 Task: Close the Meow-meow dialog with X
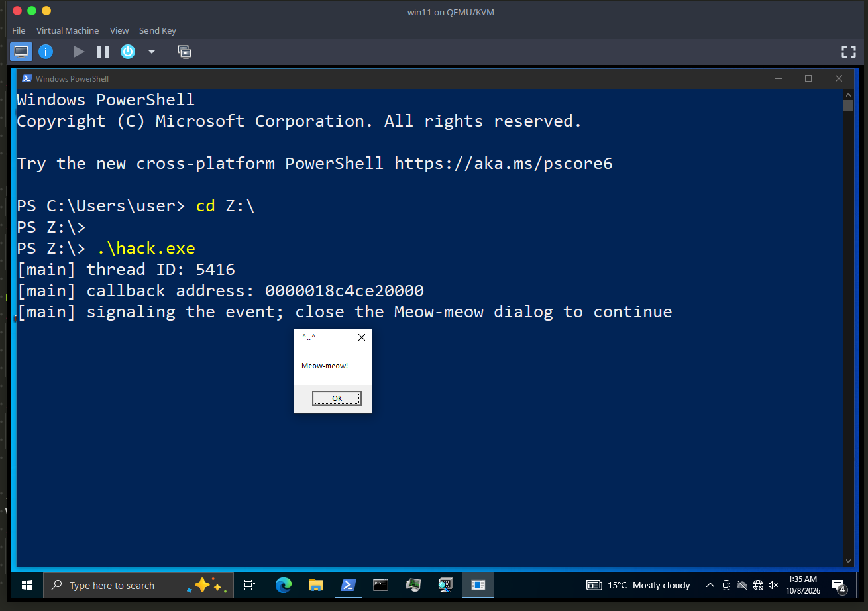[x=361, y=337]
